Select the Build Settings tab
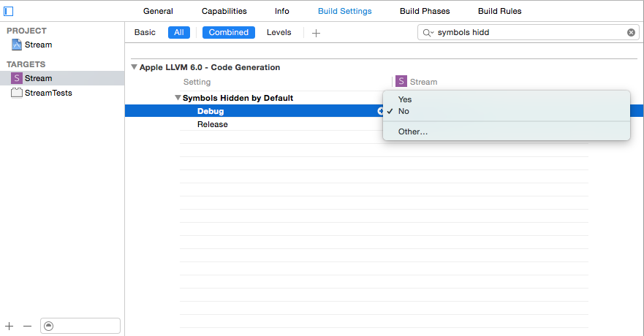The height and width of the screenshot is (336, 644). [344, 11]
